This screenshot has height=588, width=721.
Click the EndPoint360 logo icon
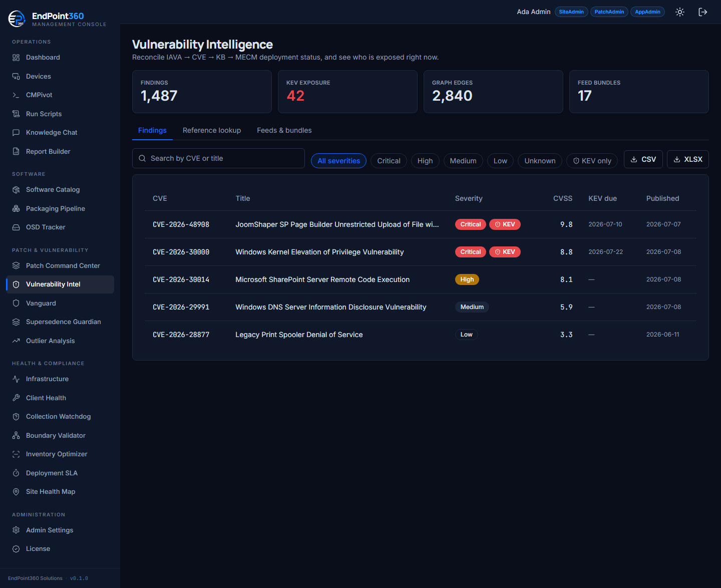17,19
